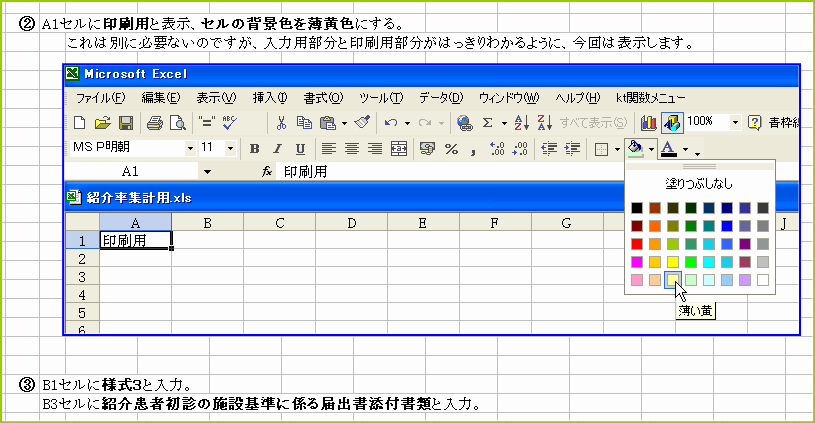The height and width of the screenshot is (423, 815).
Task: Open the 挿入(I) menu
Action: 270,98
